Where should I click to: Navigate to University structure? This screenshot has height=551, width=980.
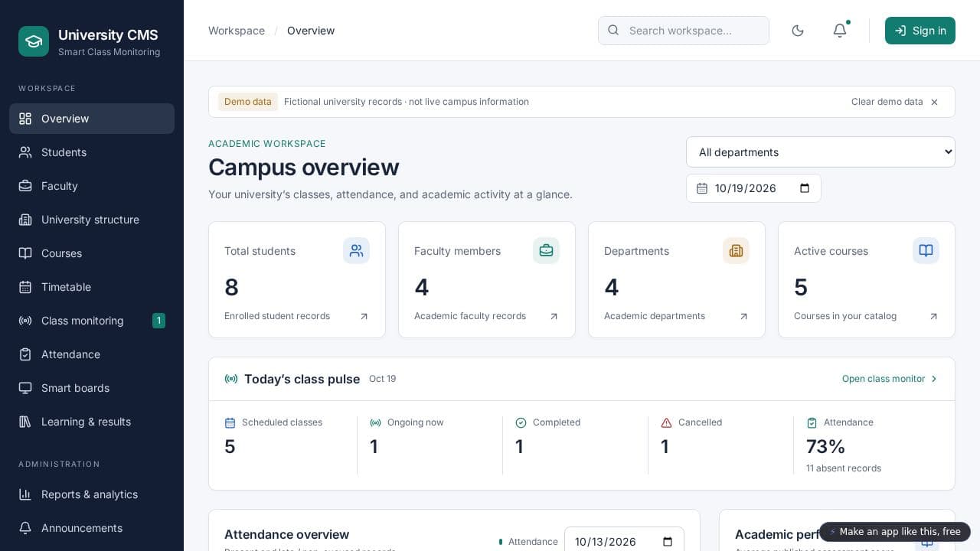[x=92, y=220]
